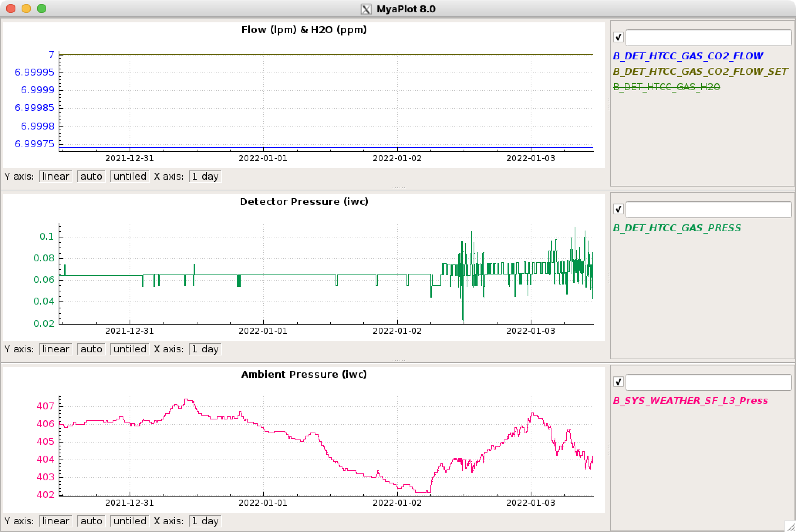Select the B_DET_HTCC_GAS_CO2_FLOW legend entry
This screenshot has width=796, height=532.
pyautogui.click(x=688, y=56)
